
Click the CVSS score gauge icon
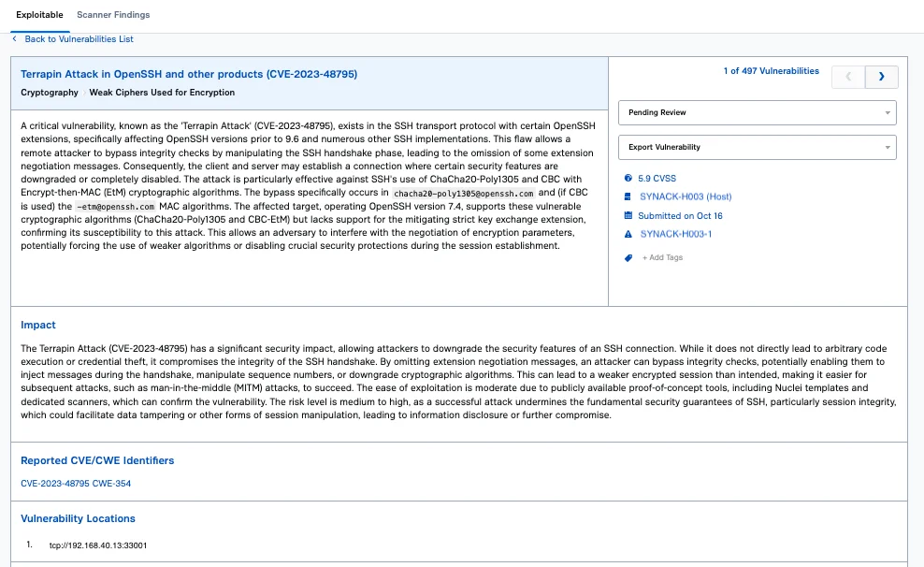628,178
